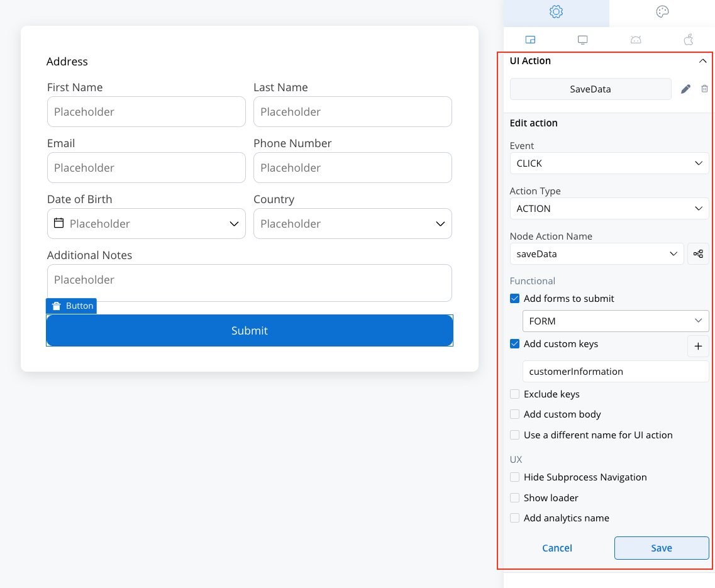Click the Edit action heading

click(533, 123)
